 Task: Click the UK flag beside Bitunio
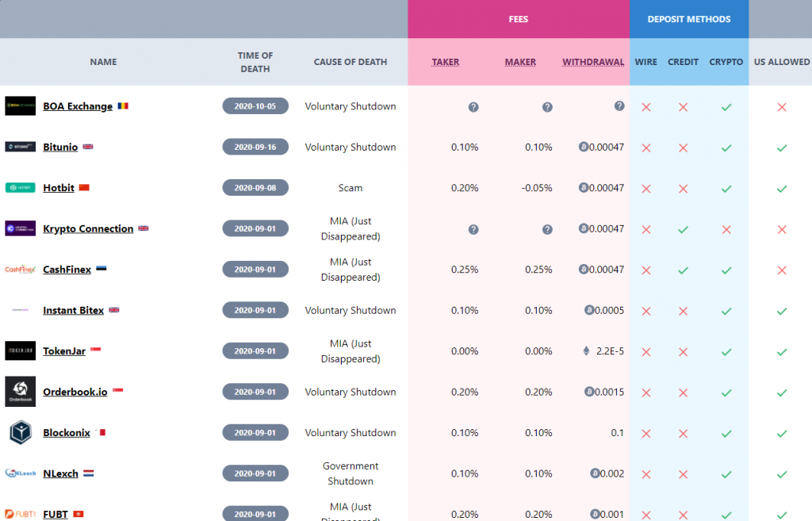88,147
